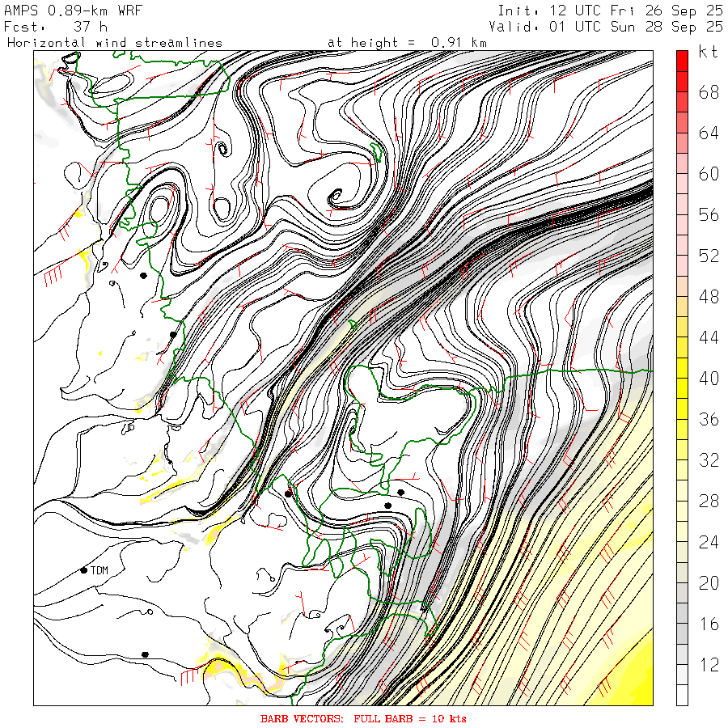Image resolution: width=728 pixels, height=728 pixels.
Task: Click the gray swatch beside the 16 label
Action: click(682, 633)
